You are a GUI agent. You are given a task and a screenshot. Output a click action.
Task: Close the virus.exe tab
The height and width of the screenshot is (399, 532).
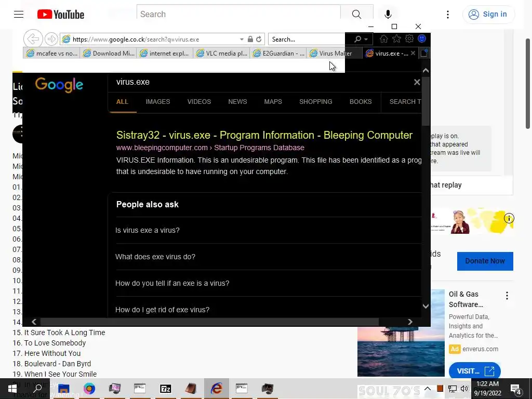[x=413, y=54]
